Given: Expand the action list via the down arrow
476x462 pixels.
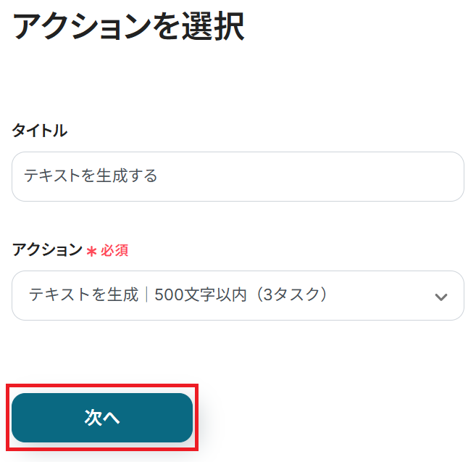Looking at the screenshot, I should [440, 297].
